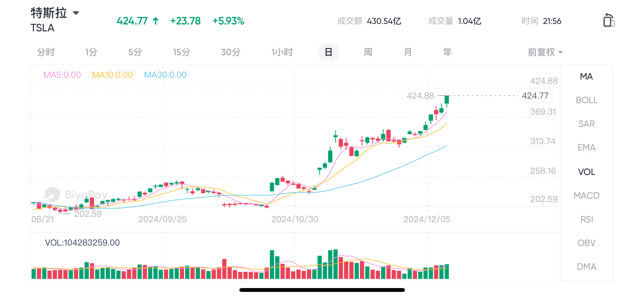This screenshot has height=298, width=644.
Task: Enable the BOLL indicator
Action: (x=587, y=100)
